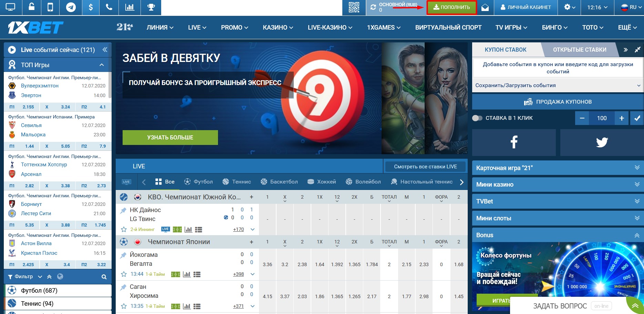Select the Футбол tab in LIVE sports

pyautogui.click(x=198, y=182)
